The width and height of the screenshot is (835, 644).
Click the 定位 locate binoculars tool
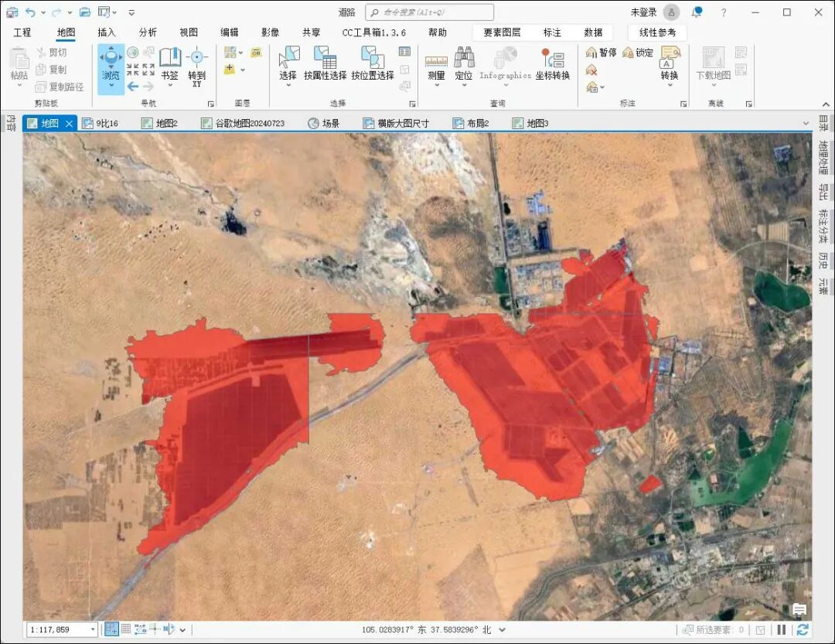coord(464,66)
